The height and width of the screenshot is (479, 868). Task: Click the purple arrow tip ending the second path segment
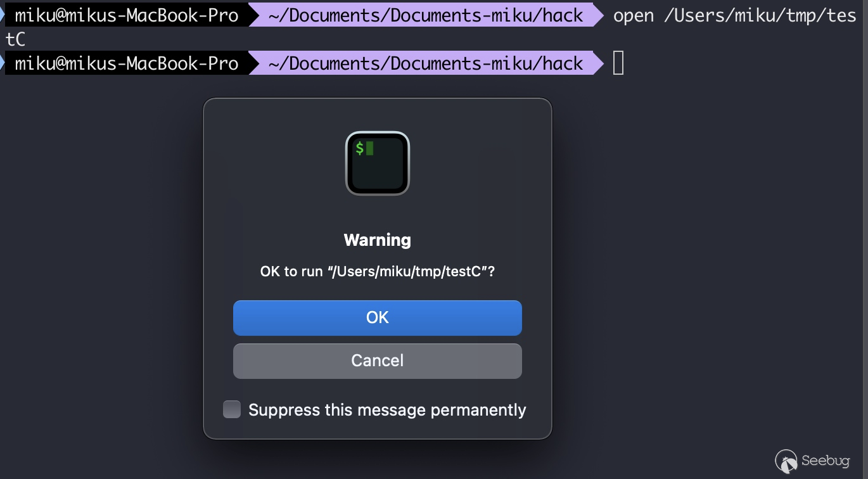pos(598,63)
